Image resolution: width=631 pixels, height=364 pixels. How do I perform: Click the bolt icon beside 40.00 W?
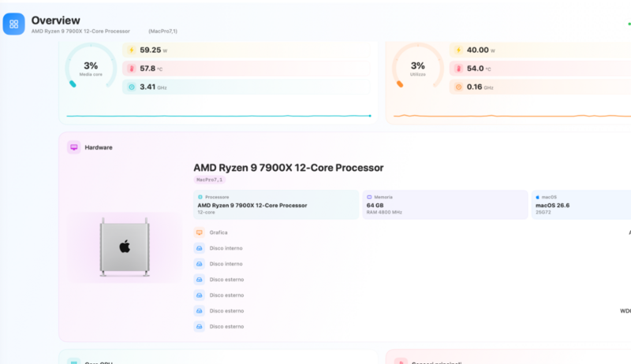click(458, 50)
